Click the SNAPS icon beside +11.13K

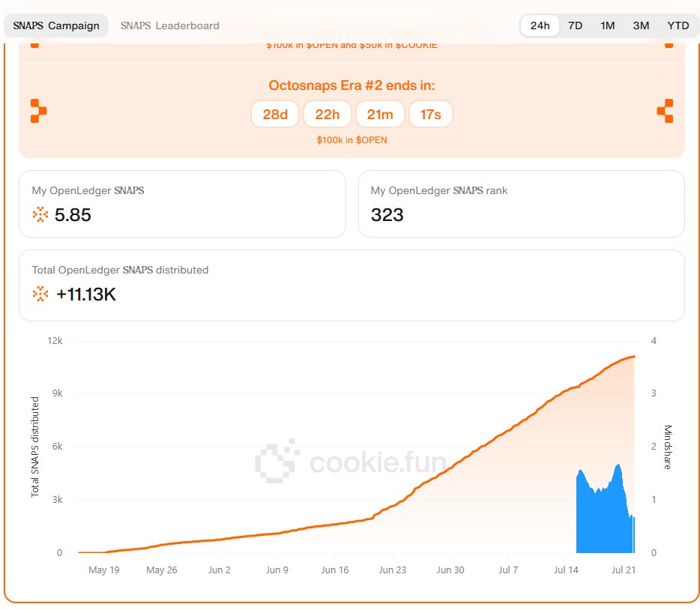tap(40, 294)
